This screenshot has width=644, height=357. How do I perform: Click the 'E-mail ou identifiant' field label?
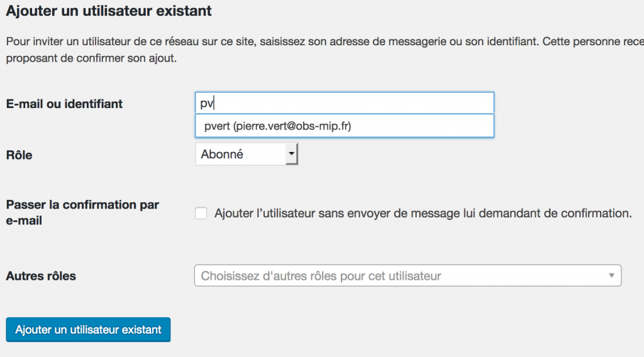[64, 104]
